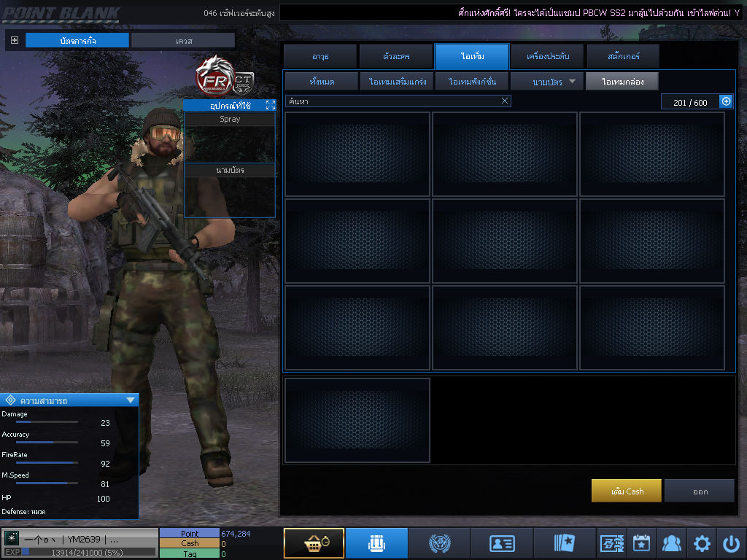
Task: Click the plus box beside บัตรภารกิจ
Action: click(x=15, y=40)
